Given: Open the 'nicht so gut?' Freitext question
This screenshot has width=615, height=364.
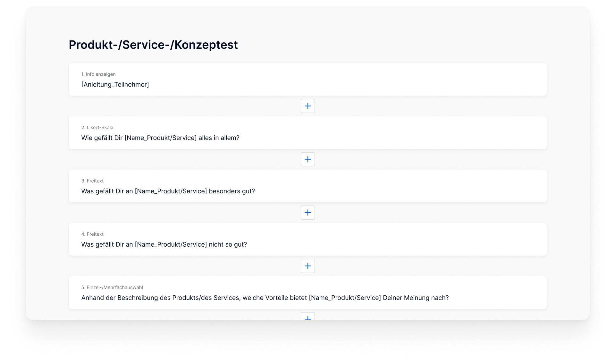Looking at the screenshot, I should point(164,244).
